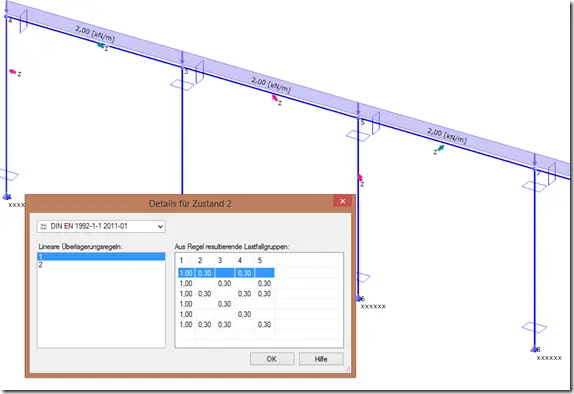
Task: Click node 5 on the beam
Action: click(x=358, y=118)
